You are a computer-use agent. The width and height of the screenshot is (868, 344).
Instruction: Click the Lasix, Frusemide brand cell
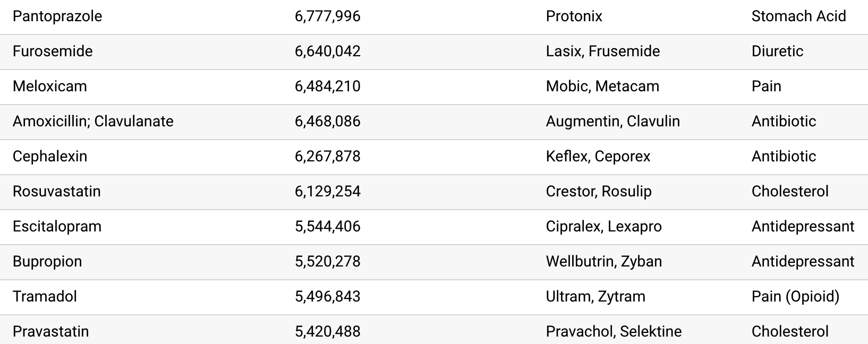click(603, 51)
